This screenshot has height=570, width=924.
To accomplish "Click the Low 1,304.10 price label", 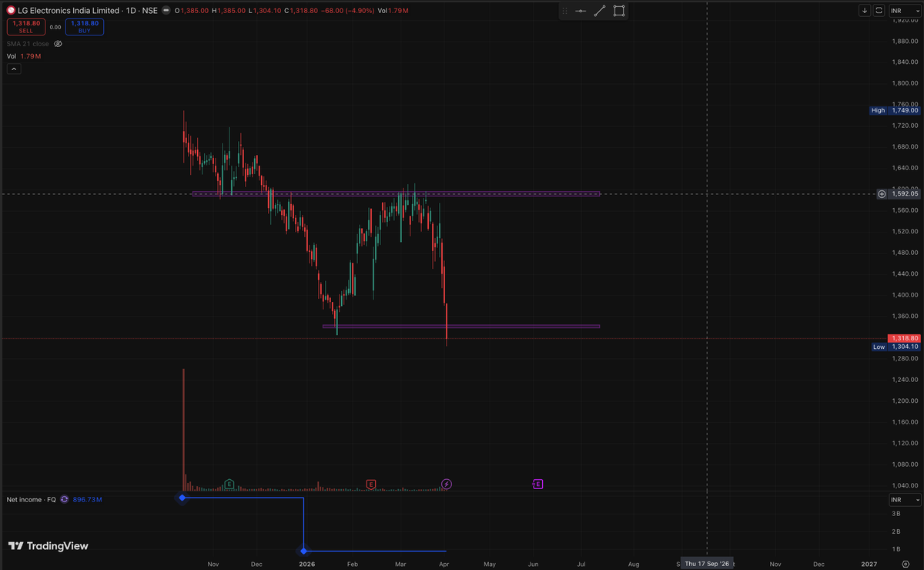I will 895,347.
